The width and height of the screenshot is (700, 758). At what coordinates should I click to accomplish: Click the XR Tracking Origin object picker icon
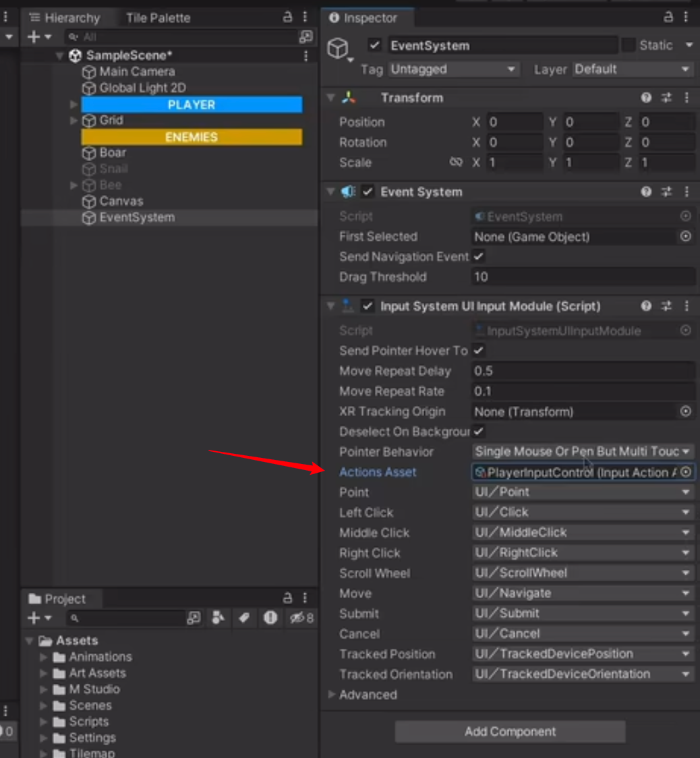coord(685,411)
